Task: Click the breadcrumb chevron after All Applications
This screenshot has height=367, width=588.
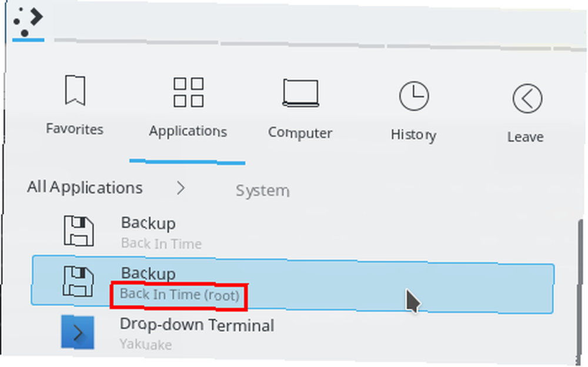Action: coord(181,188)
